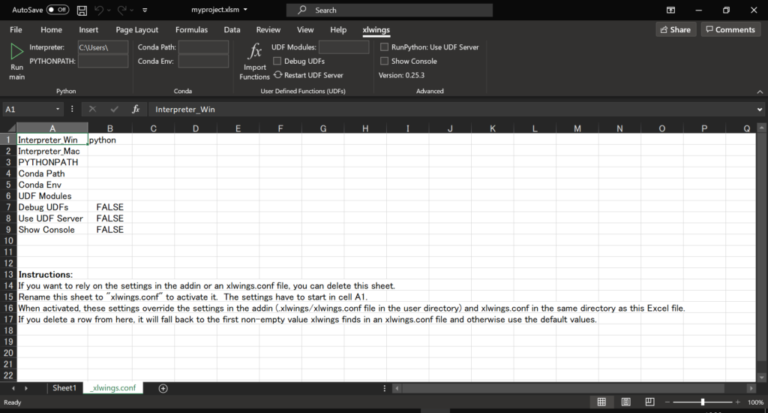The width and height of the screenshot is (768, 413).
Task: Select the UDF Modules cell in column A
Action: point(52,196)
